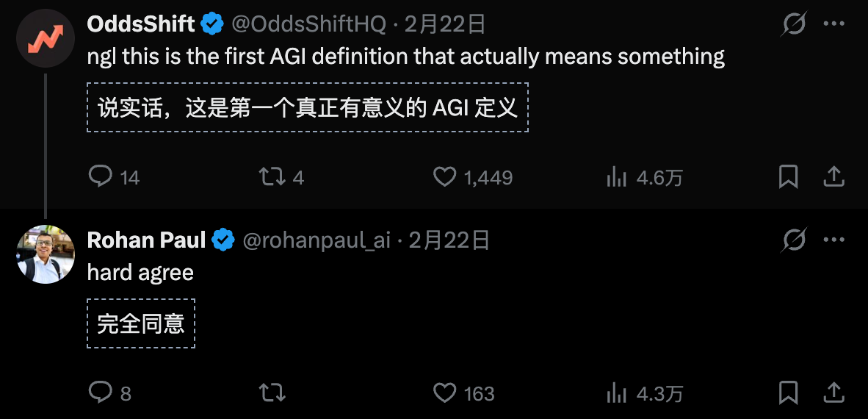Open Rohan Paul's profile picture
This screenshot has height=419, width=868.
coord(46,254)
